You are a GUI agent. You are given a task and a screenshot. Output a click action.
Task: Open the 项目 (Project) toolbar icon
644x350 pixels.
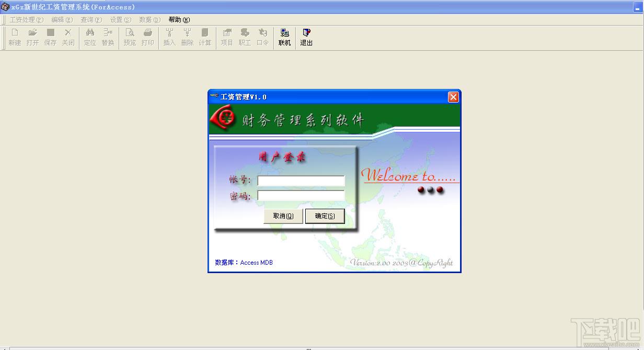pos(227,37)
